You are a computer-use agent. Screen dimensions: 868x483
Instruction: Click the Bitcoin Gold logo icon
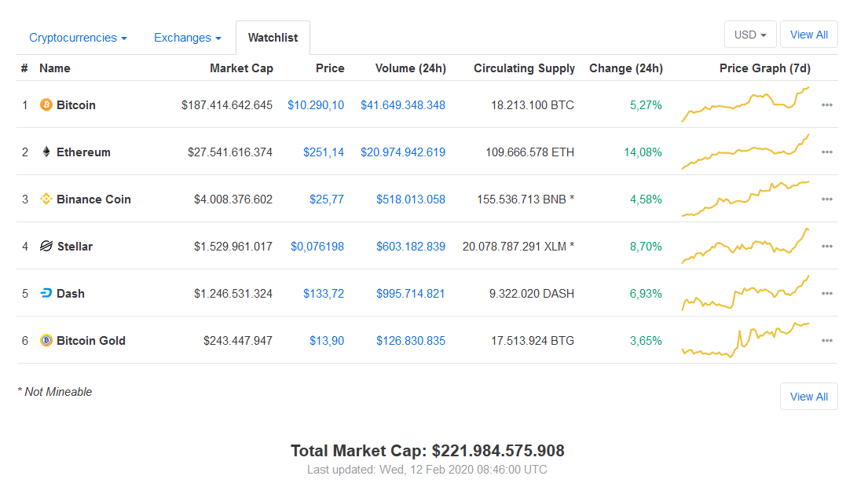[46, 340]
